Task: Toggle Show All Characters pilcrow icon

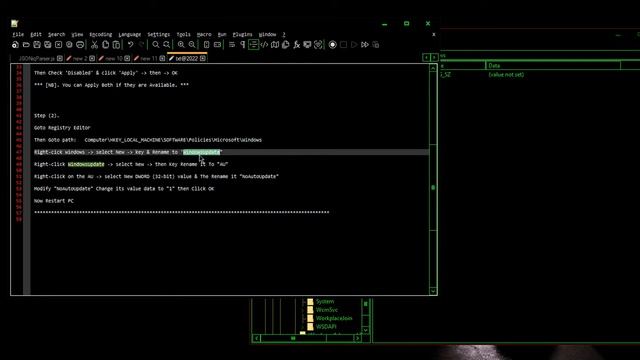Action: (242, 44)
